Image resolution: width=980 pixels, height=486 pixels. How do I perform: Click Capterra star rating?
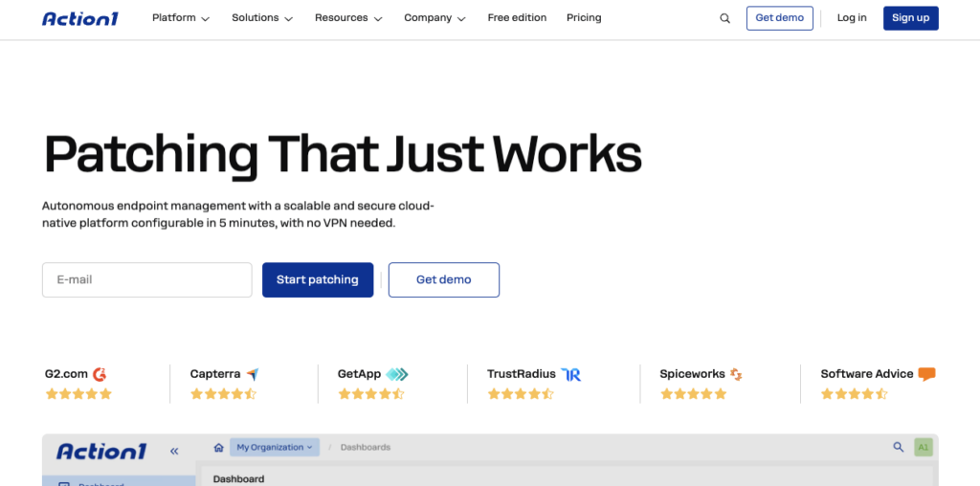[x=224, y=394]
